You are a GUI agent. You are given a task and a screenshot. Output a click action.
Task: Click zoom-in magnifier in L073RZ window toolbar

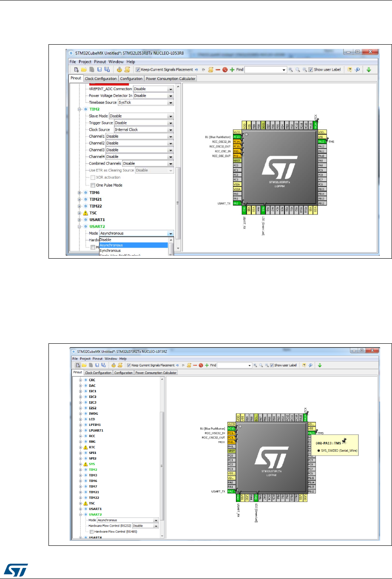pyautogui.click(x=256, y=365)
